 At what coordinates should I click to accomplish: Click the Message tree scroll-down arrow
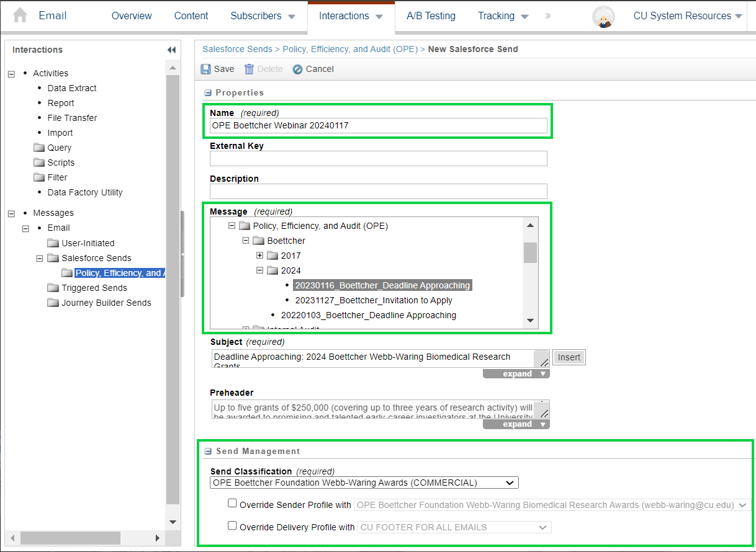530,321
